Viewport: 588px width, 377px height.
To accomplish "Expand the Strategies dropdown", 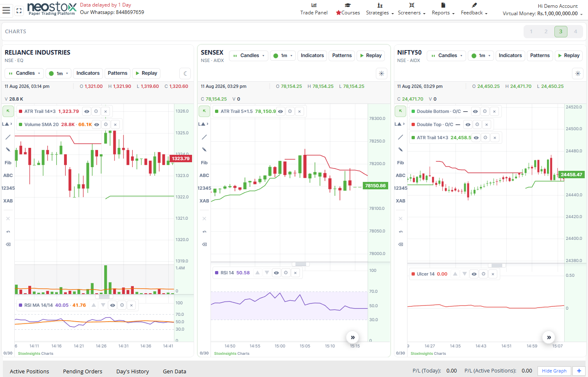I will click(x=380, y=9).
